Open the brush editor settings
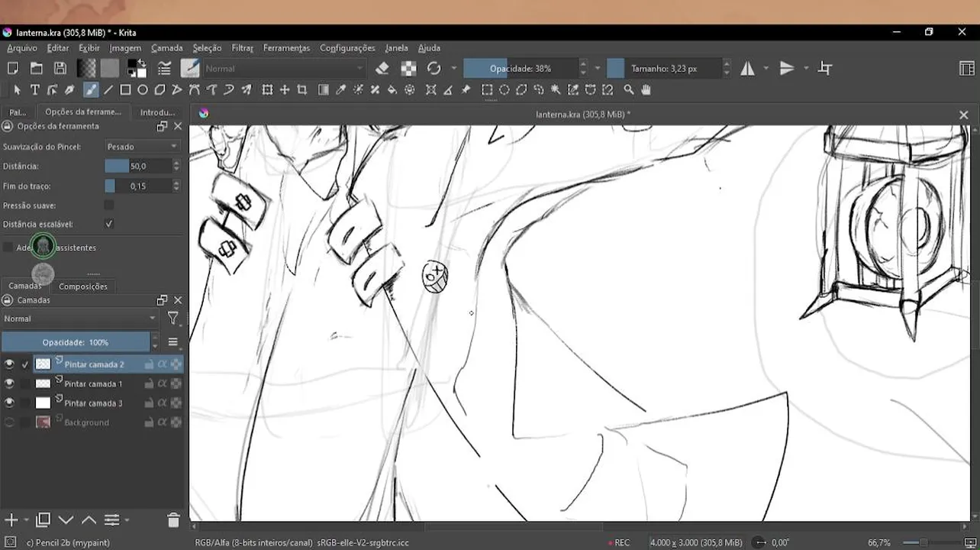This screenshot has height=550, width=980. (x=164, y=68)
